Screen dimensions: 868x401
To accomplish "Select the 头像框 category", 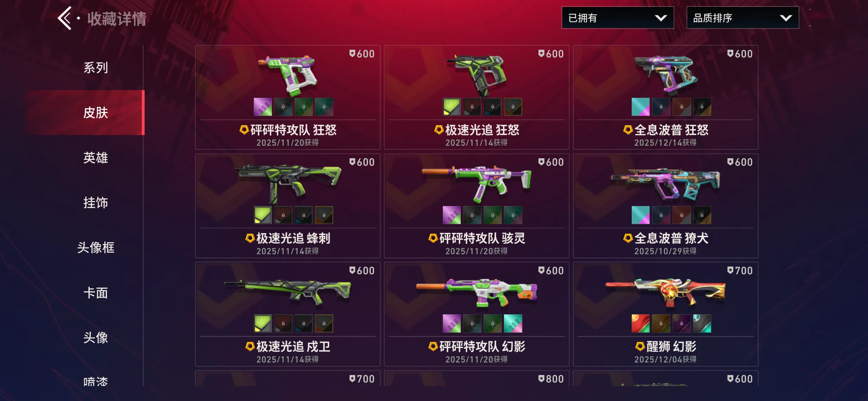I will (95, 247).
